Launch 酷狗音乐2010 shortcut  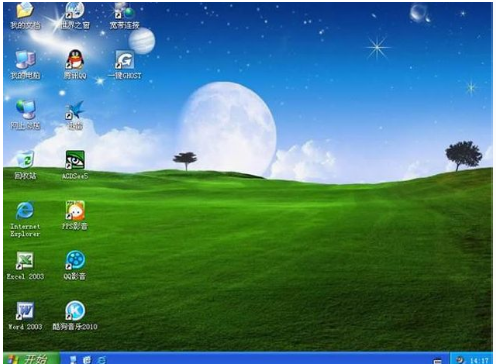tap(75, 311)
